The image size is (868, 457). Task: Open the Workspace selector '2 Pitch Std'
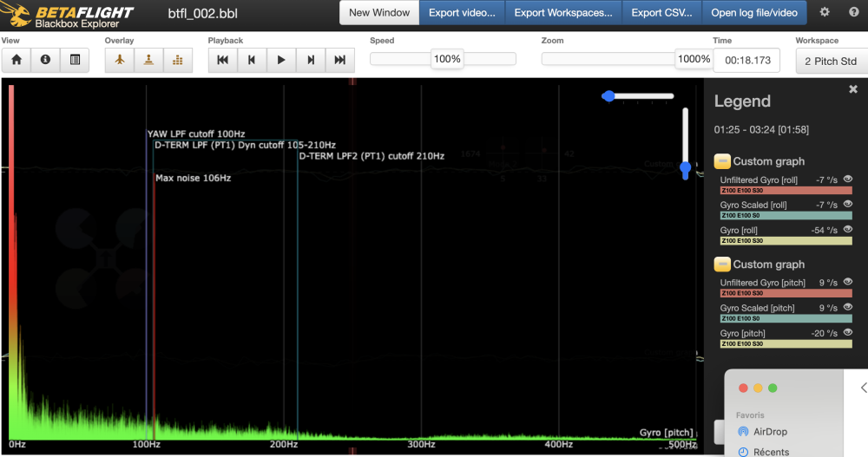(x=830, y=61)
